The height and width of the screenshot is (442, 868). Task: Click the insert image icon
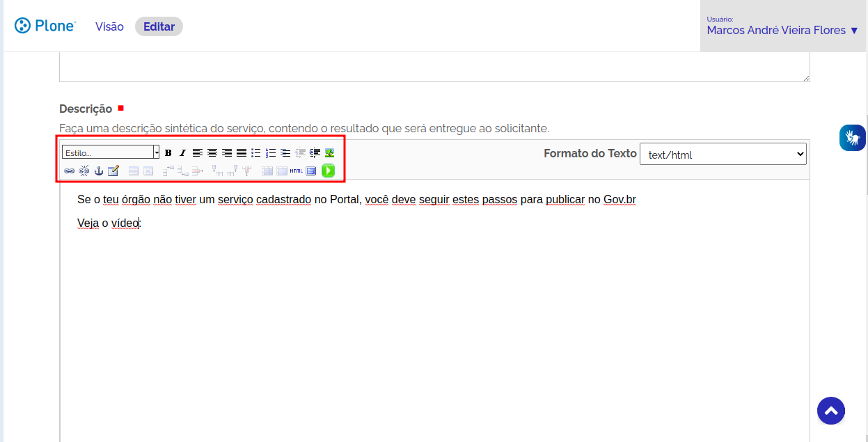tap(329, 153)
